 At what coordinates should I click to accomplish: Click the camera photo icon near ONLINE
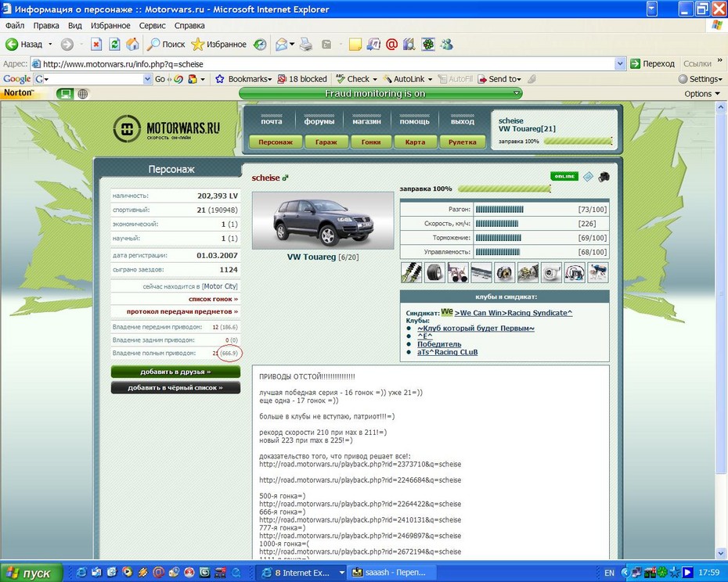[x=604, y=177]
